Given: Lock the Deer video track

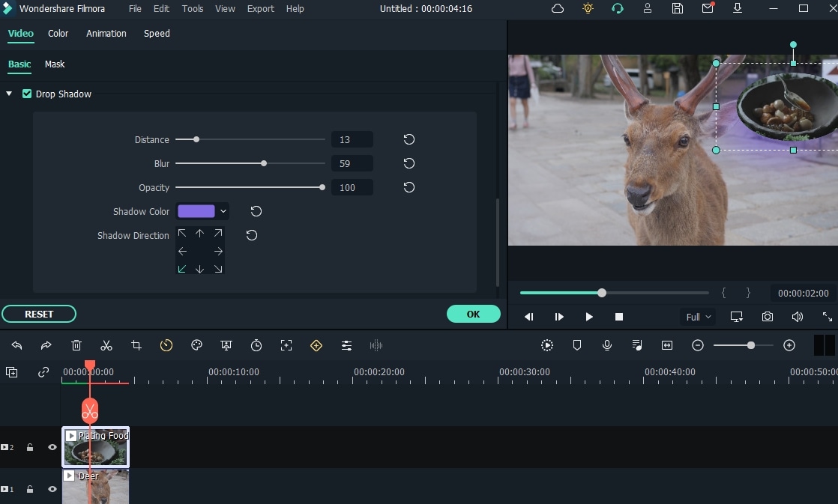Looking at the screenshot, I should (x=30, y=489).
